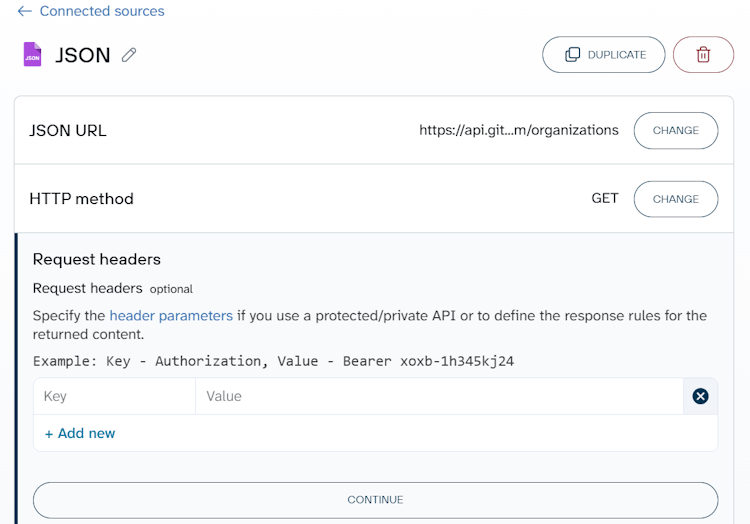
Task: Continue to the next step
Action: pyautogui.click(x=375, y=500)
